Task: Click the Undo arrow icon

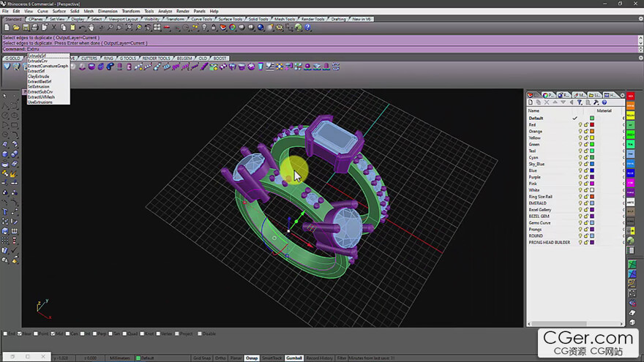Action: coord(82,28)
